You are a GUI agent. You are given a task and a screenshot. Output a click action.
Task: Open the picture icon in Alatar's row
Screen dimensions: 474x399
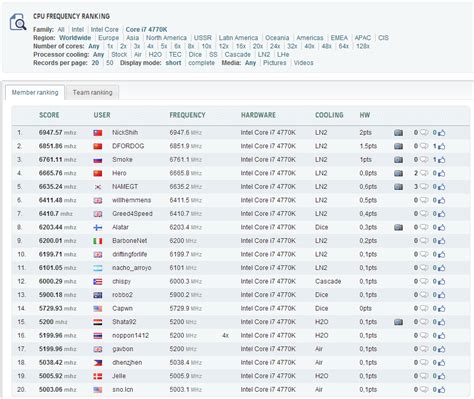click(x=398, y=227)
